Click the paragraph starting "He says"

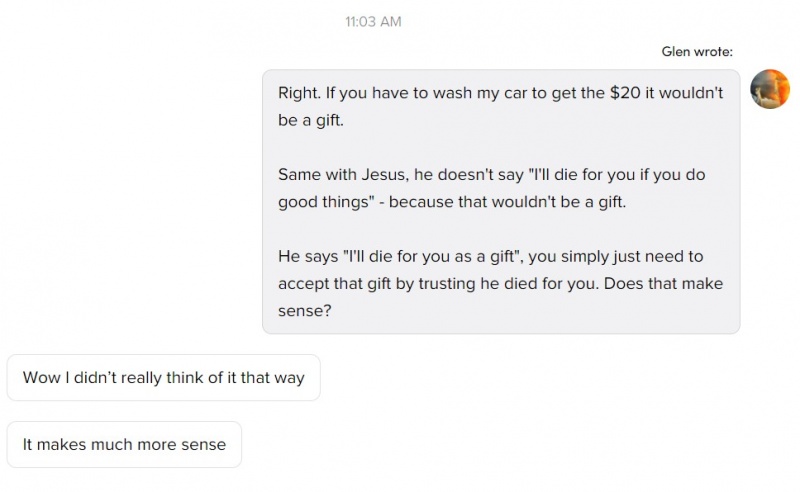coord(500,283)
